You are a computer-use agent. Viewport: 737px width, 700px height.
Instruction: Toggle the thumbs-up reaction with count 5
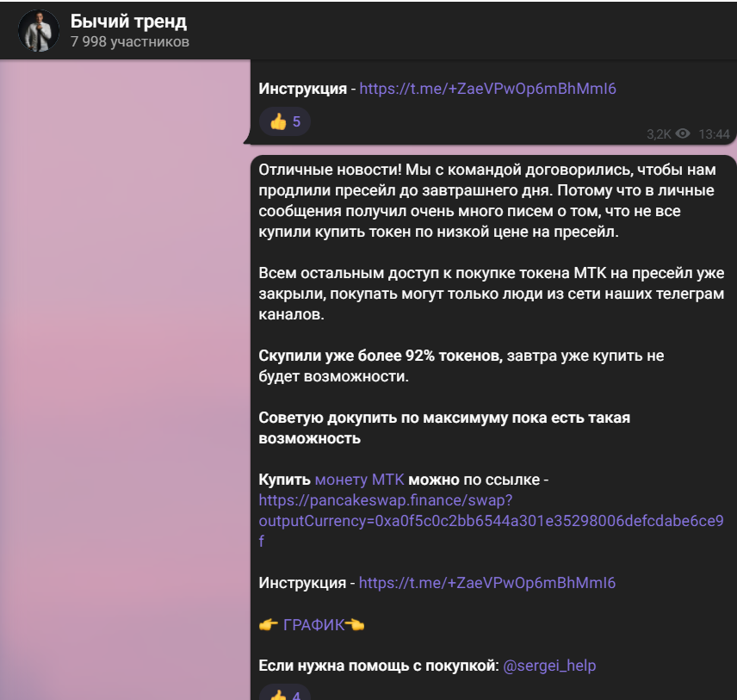[x=285, y=121]
